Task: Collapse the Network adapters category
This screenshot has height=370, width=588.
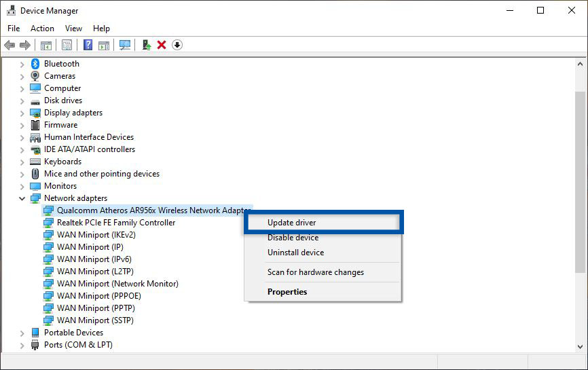Action: [22, 198]
